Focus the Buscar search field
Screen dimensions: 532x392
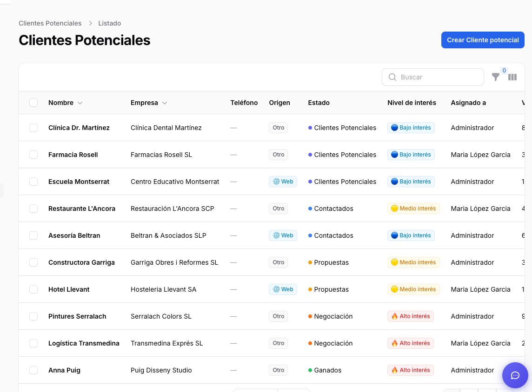(432, 77)
